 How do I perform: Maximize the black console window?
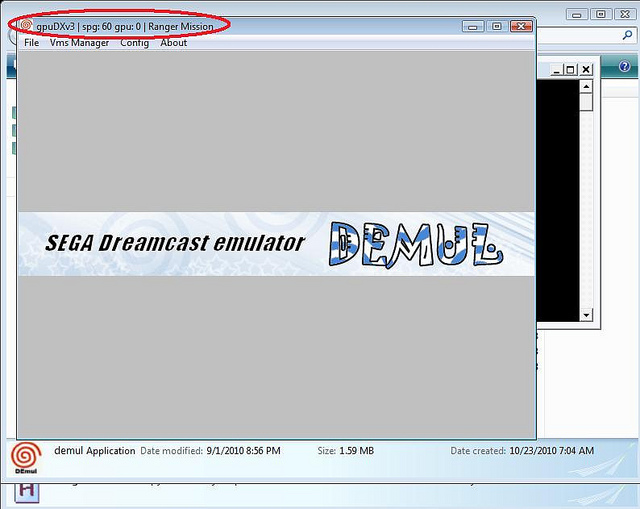point(570,69)
